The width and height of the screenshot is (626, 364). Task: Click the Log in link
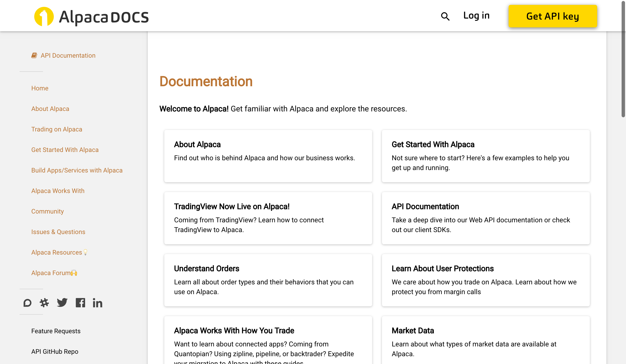(476, 16)
